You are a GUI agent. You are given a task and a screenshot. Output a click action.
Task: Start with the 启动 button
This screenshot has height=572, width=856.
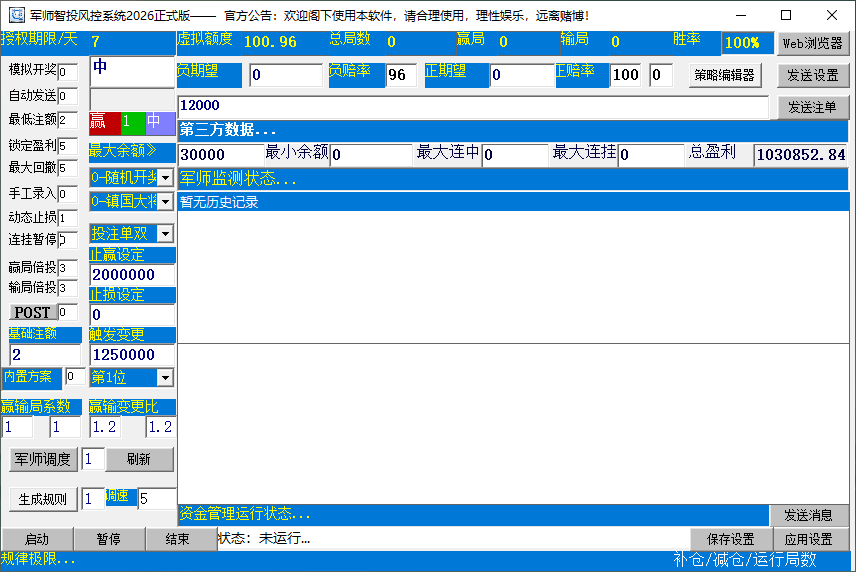[37, 539]
